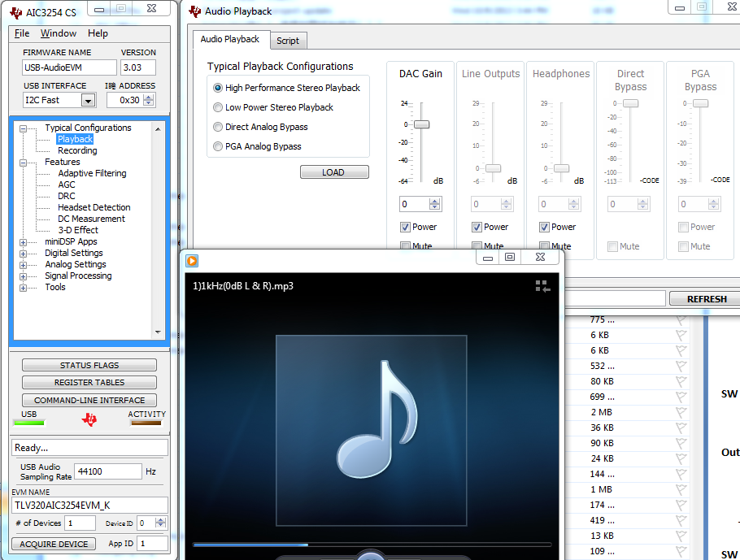
Task: Click the Audio Playback window logo icon
Action: [195, 11]
